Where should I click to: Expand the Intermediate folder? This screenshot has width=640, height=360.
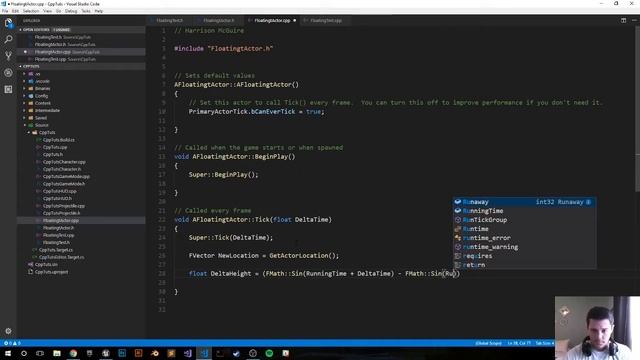pos(47,111)
